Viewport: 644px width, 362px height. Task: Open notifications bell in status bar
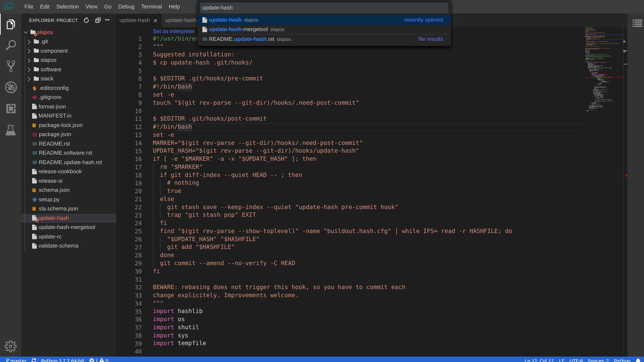point(638,360)
